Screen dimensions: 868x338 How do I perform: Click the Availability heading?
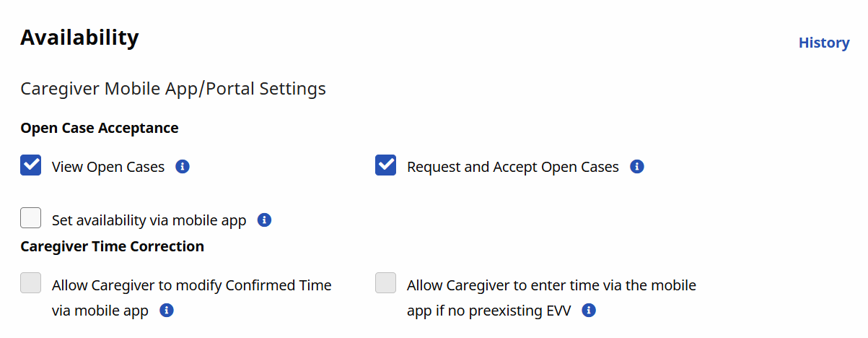click(79, 38)
